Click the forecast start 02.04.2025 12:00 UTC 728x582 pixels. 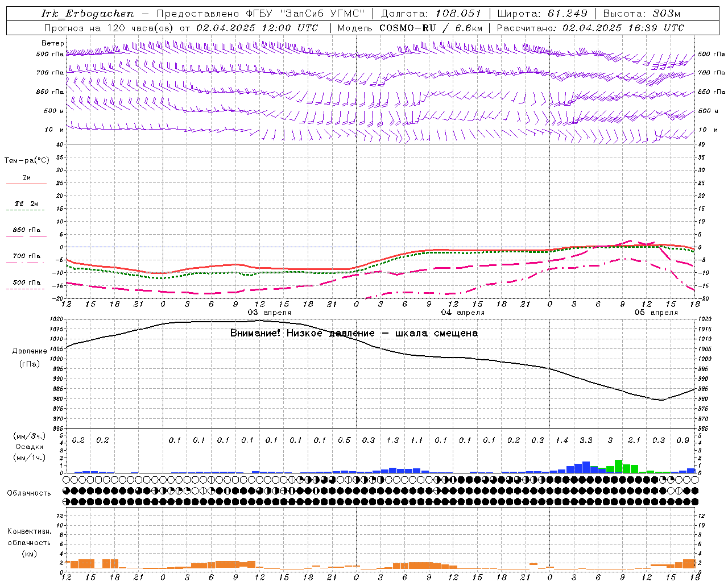[257, 28]
